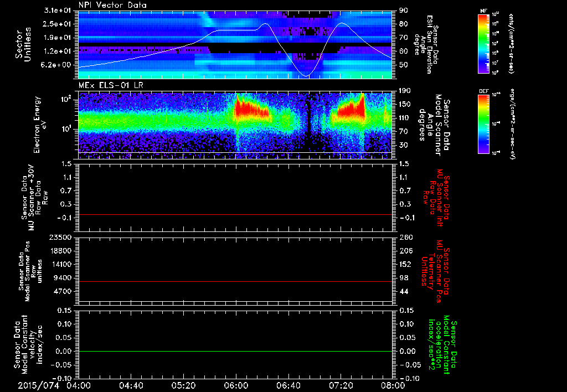
Task: Select the 3.1e+01 sector tick value
Action: click(58, 11)
